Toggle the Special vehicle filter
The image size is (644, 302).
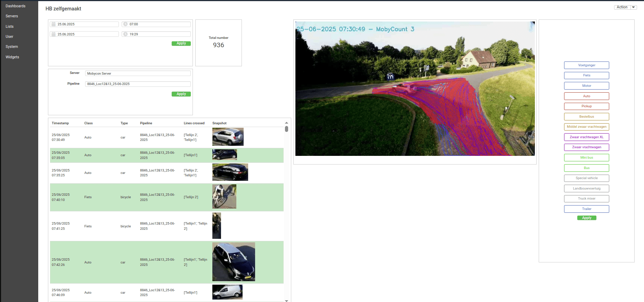coord(587,178)
